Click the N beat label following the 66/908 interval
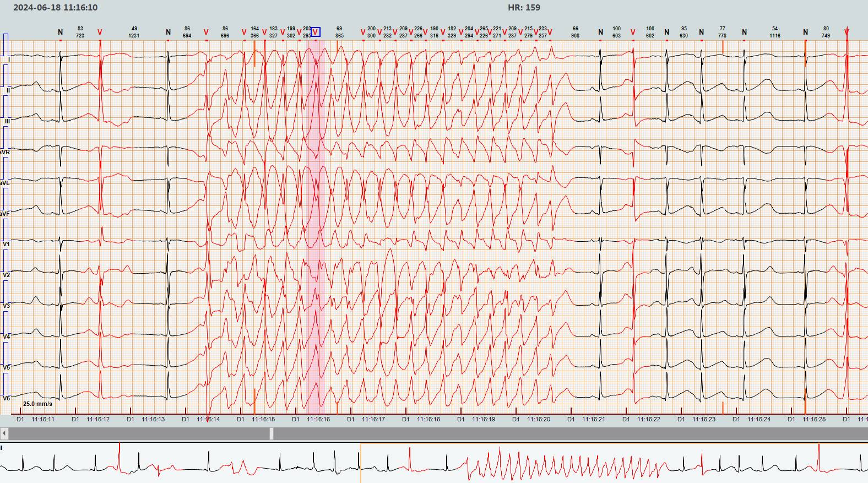 tap(600, 32)
